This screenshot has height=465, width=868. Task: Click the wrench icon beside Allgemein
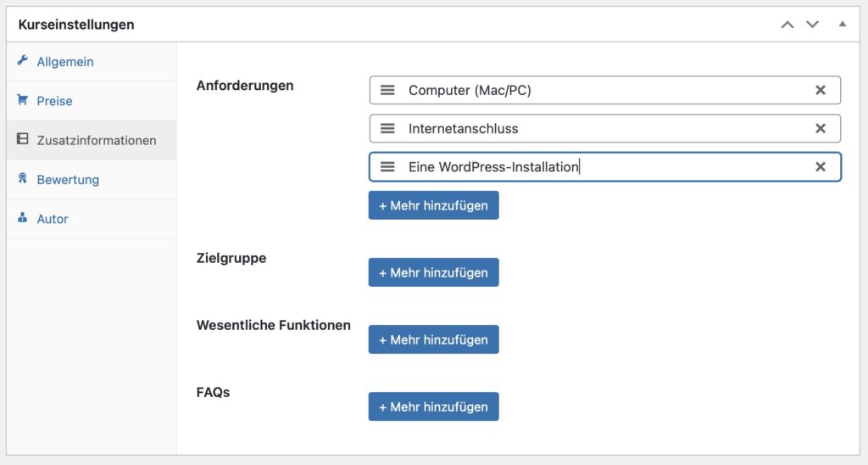(23, 60)
